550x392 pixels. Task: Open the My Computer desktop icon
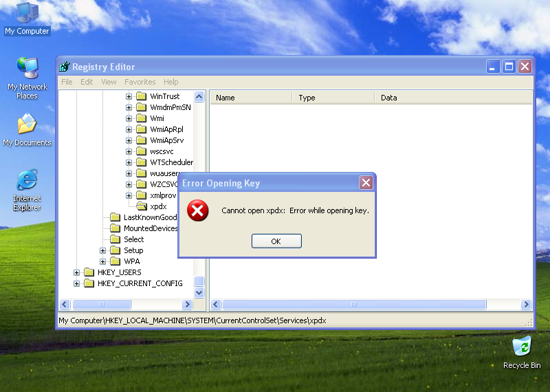(27, 19)
